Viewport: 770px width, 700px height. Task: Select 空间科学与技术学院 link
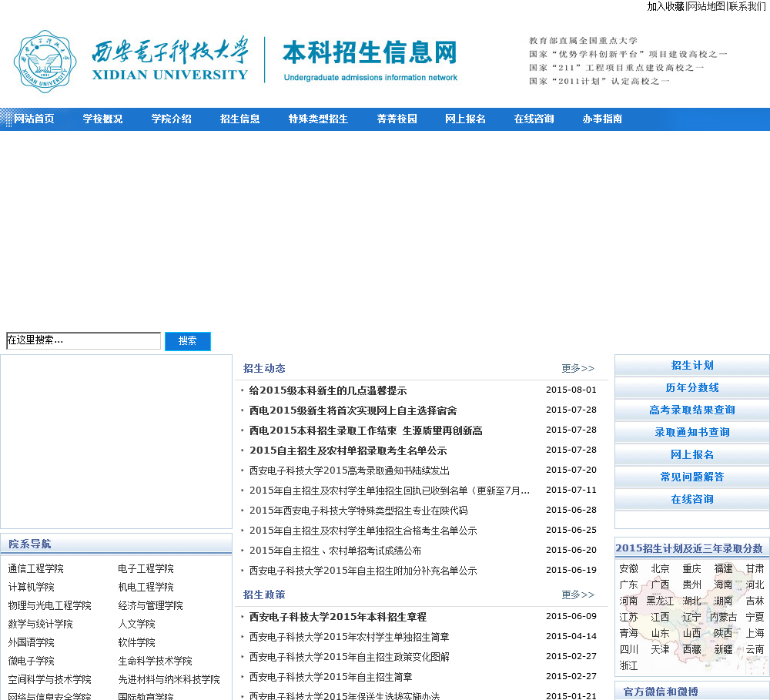[49, 679]
